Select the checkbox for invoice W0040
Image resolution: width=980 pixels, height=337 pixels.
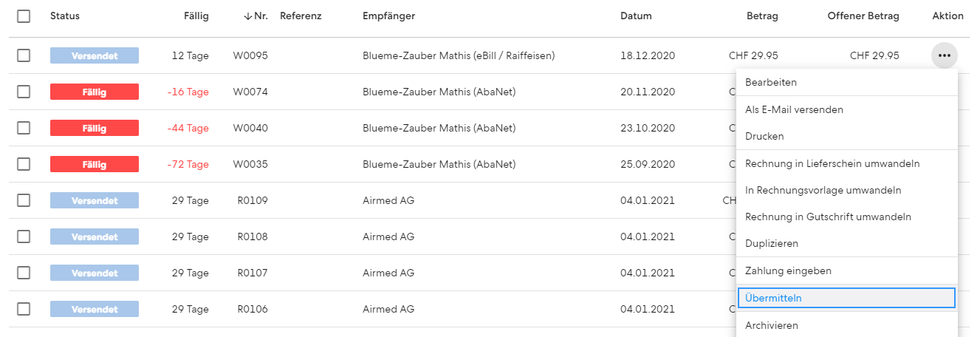[x=24, y=128]
